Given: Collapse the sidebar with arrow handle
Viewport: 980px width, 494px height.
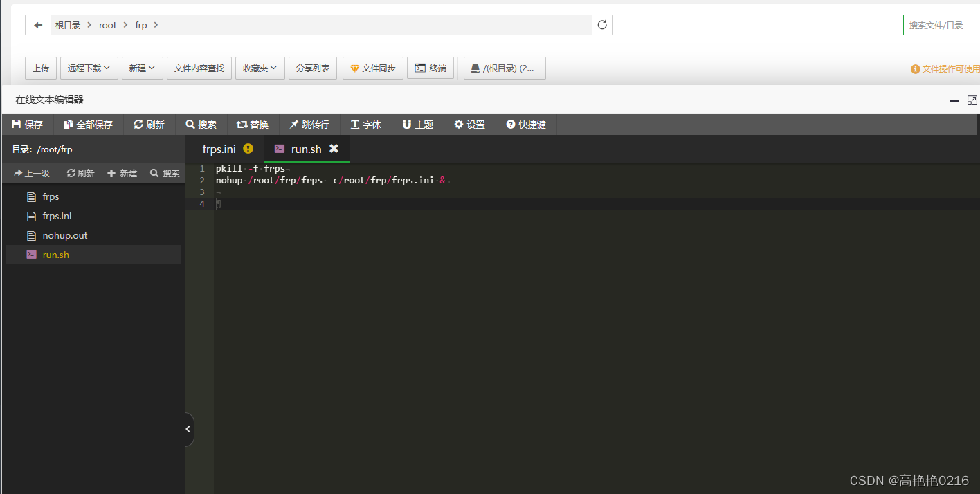Looking at the screenshot, I should click(188, 430).
